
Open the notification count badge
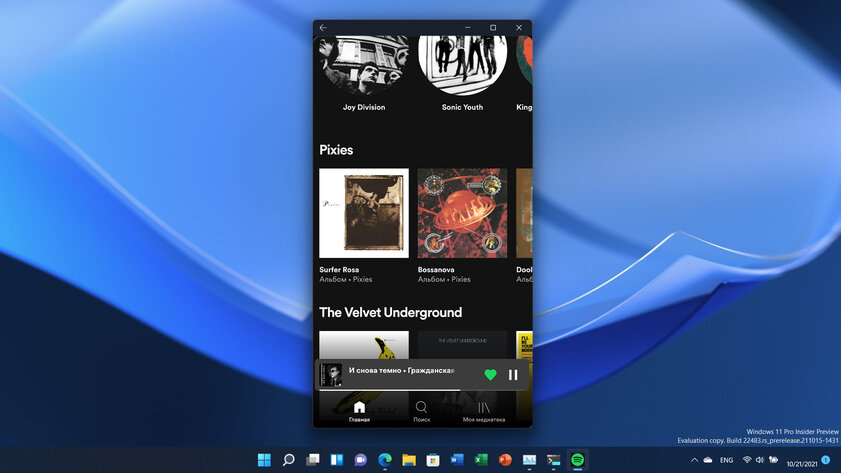[x=826, y=460]
